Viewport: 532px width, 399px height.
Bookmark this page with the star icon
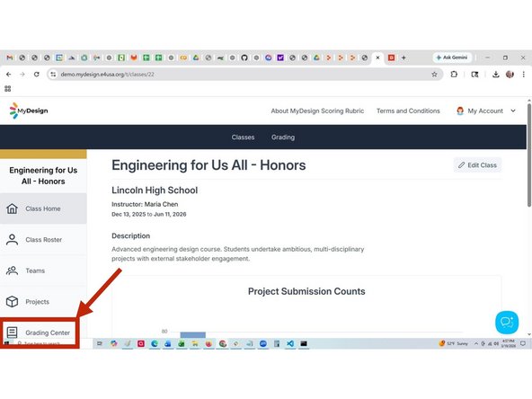point(434,75)
